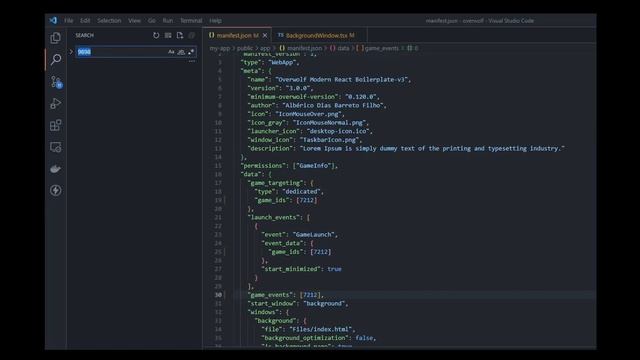This screenshot has width=640, height=360.
Task: Open the Docker view icon
Action: 56,169
